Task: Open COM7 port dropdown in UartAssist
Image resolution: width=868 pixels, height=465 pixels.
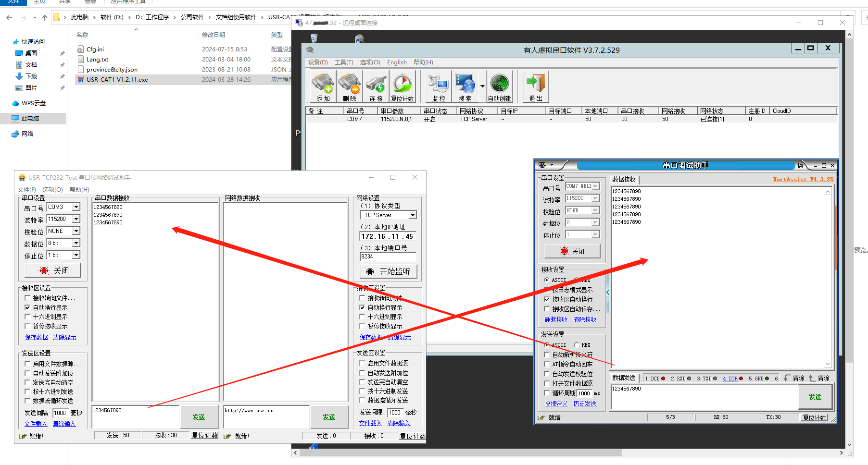Action: click(x=595, y=186)
